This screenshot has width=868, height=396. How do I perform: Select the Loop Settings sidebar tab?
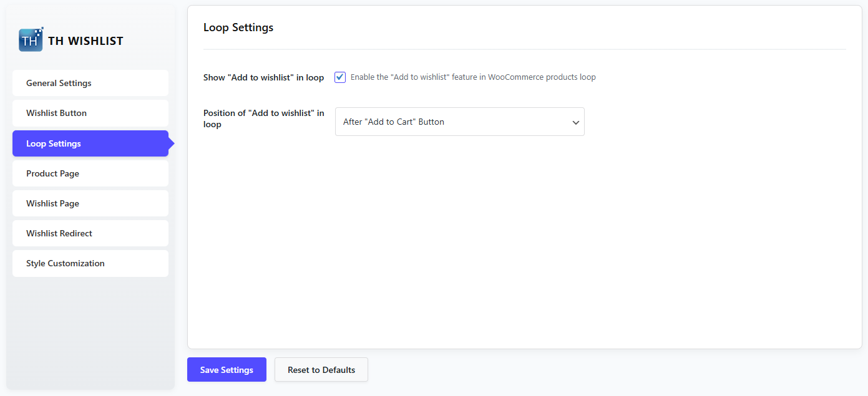tap(90, 143)
